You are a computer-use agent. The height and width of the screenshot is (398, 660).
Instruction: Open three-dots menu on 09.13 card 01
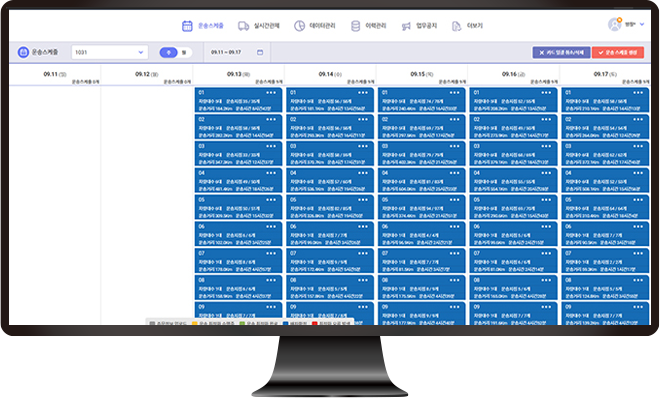tap(271, 93)
